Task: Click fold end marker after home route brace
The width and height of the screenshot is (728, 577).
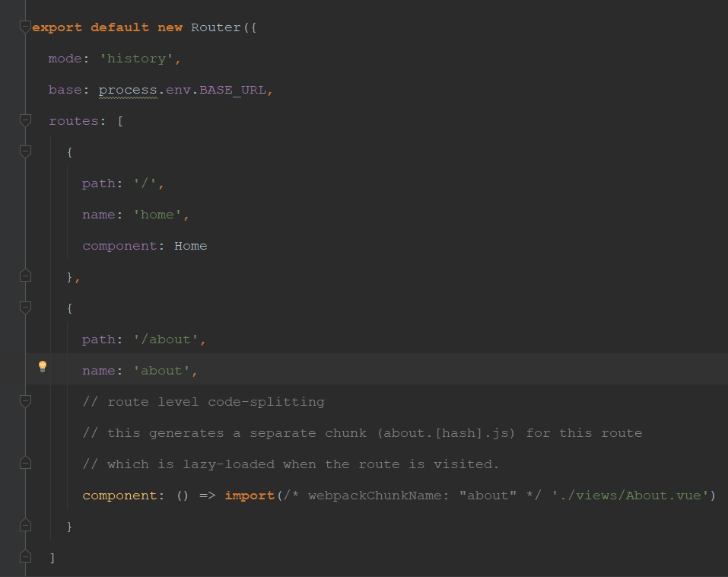Action: [25, 276]
